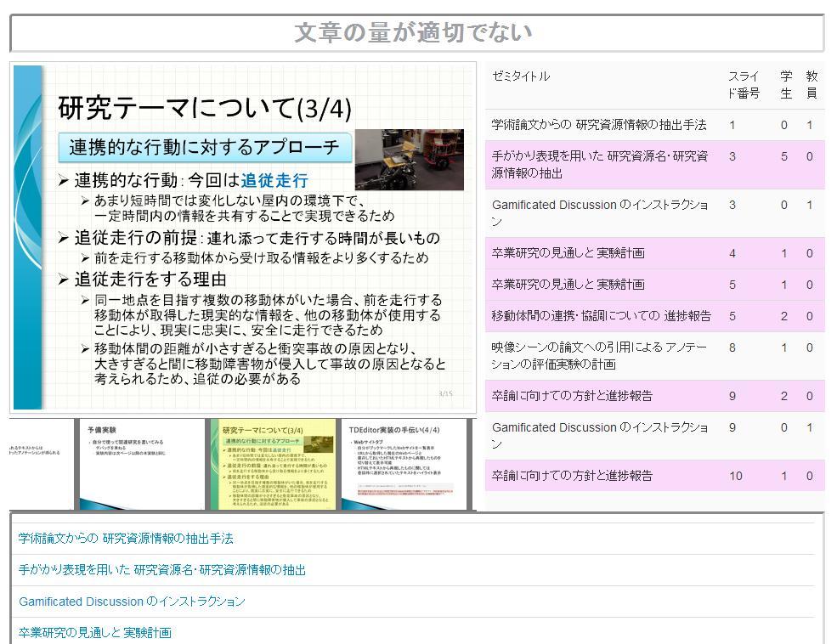Viewport: 837px width, 644px height.
Task: Select Gamificated Discussion row with slide number 9
Action: [x=655, y=436]
